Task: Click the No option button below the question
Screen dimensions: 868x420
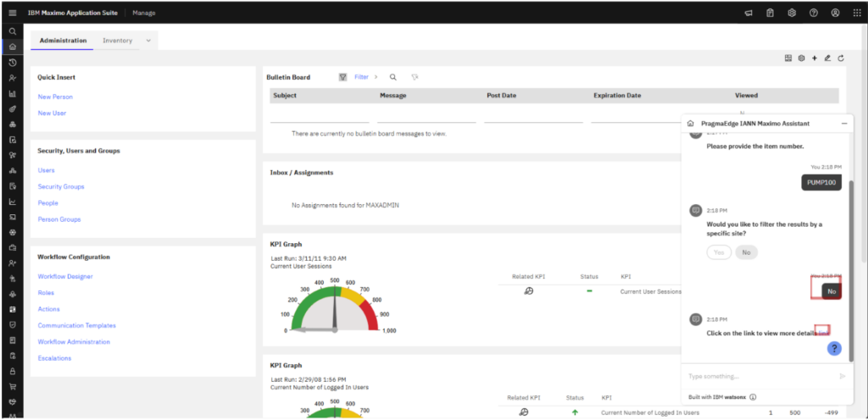Action: [x=746, y=252]
